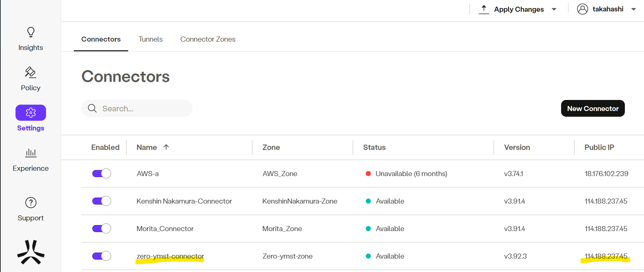Expand the Apply Changes dropdown arrow

pos(554,9)
